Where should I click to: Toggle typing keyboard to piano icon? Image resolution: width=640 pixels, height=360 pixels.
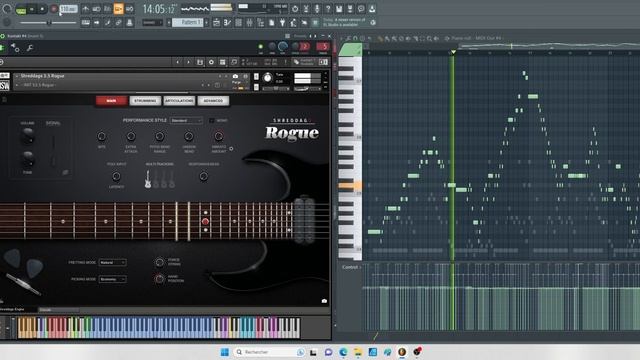click(x=85, y=22)
